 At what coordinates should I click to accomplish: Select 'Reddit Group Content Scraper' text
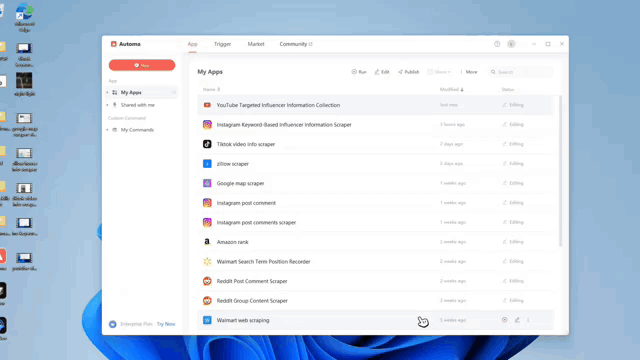click(x=252, y=301)
